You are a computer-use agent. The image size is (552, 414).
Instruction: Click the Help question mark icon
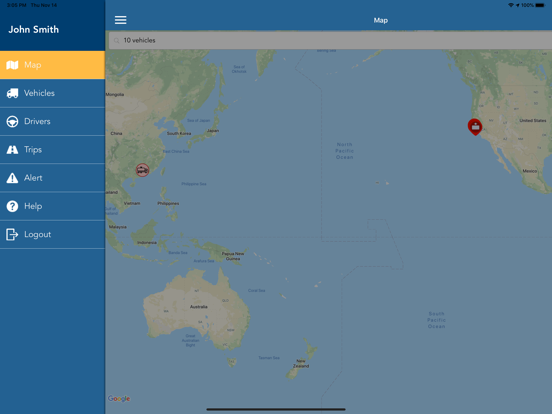(x=12, y=206)
